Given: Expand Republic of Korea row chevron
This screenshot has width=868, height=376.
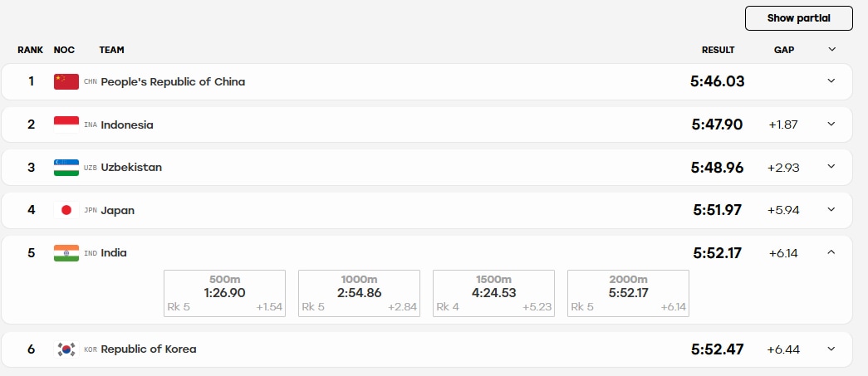Looking at the screenshot, I should (831, 349).
